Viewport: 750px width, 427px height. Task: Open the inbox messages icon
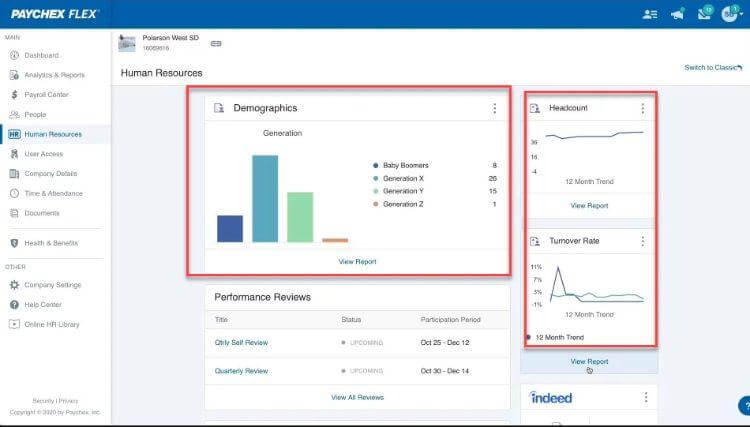point(704,14)
